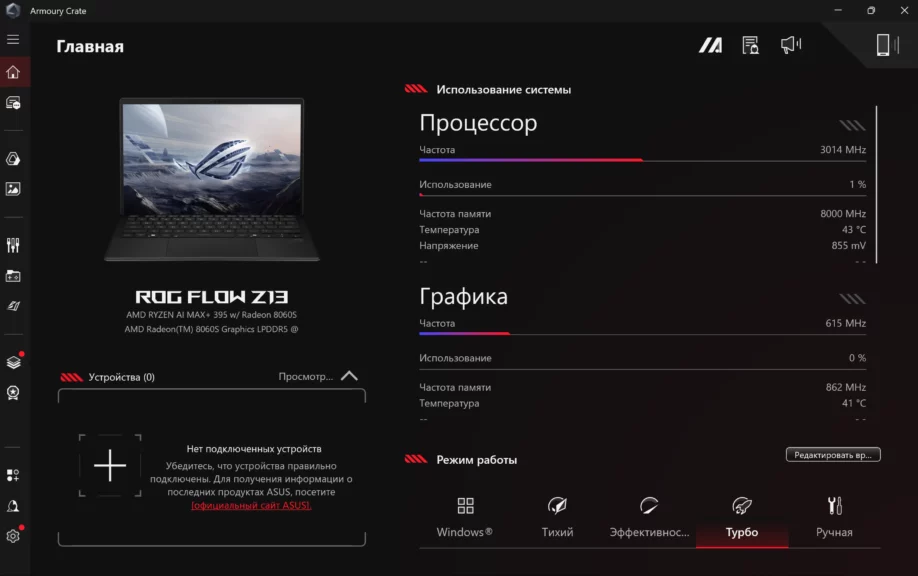Go to the Home sidebar icon
This screenshot has height=576, width=918.
pyautogui.click(x=13, y=72)
